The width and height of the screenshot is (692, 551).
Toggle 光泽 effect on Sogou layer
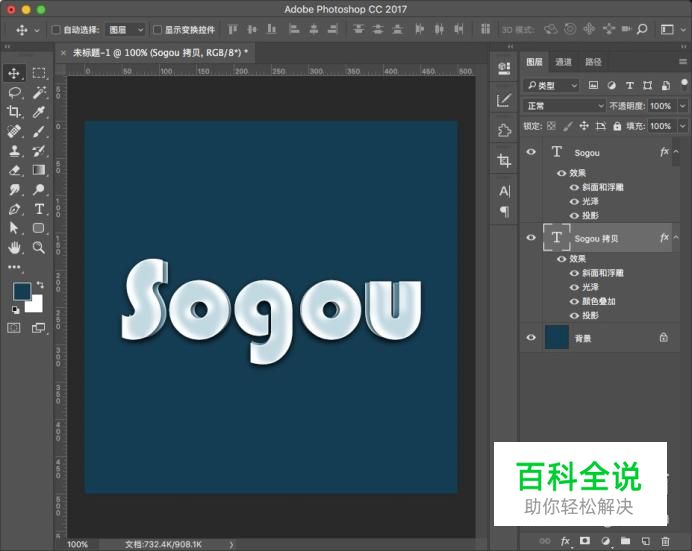pos(574,202)
